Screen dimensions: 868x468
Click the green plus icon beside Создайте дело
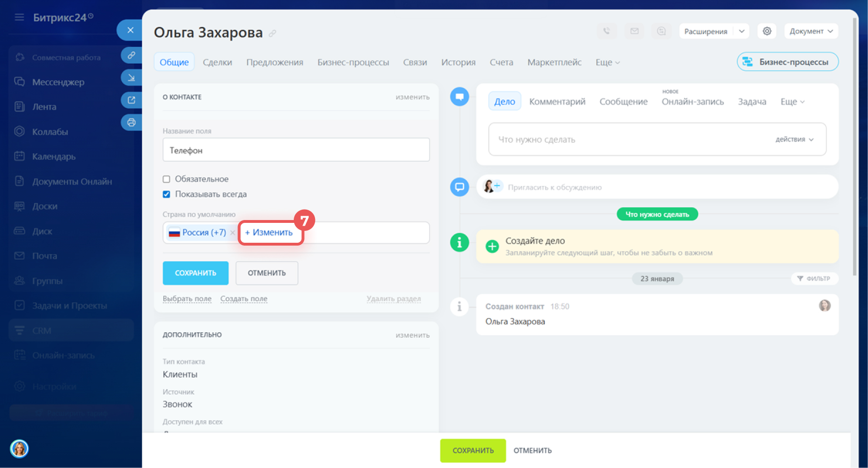tap(492, 247)
